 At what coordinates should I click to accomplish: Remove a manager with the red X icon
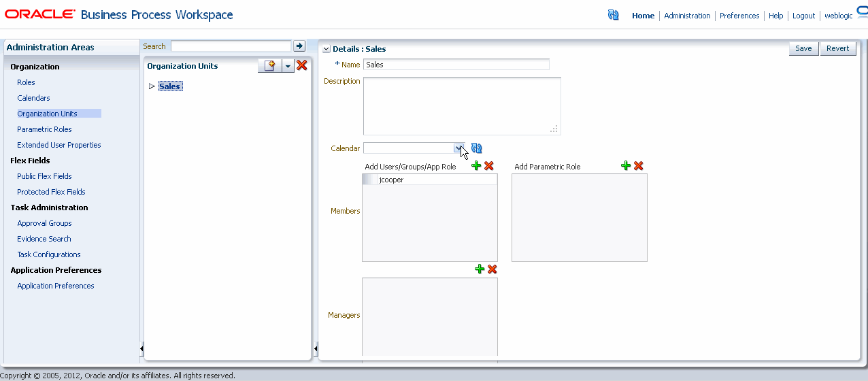pyautogui.click(x=492, y=269)
